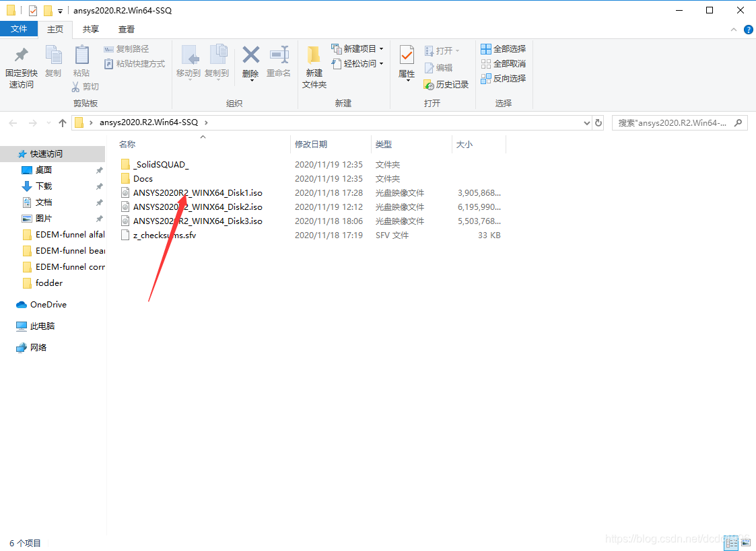Screen dimensions: 756x551
Task: Click the up-directory arrow in navigation bar
Action: [x=63, y=122]
